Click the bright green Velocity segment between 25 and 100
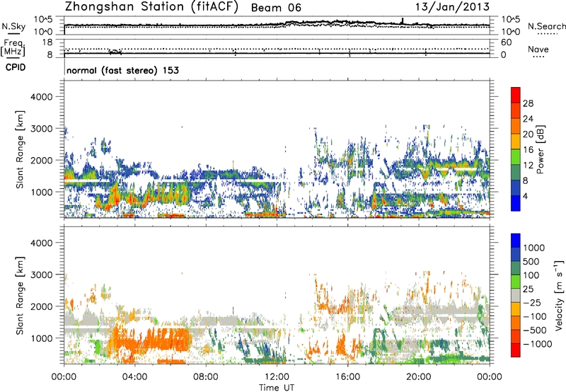 click(x=516, y=282)
